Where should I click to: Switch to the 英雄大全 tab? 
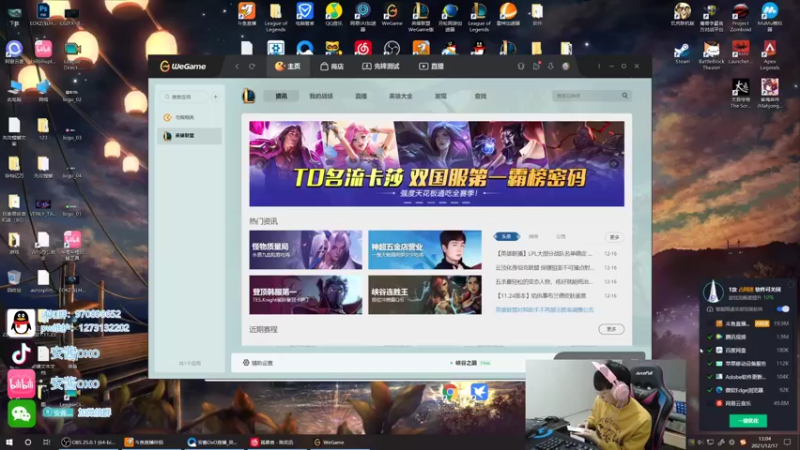401,96
